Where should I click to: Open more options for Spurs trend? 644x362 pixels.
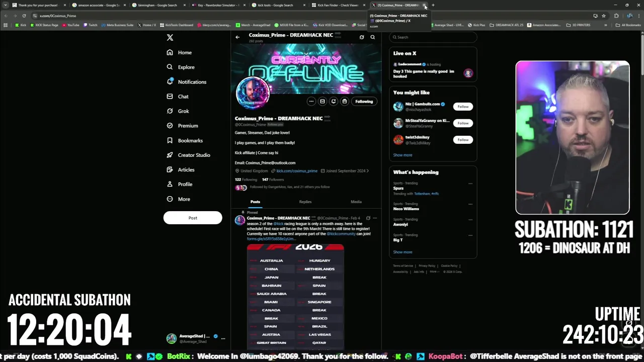point(470,184)
